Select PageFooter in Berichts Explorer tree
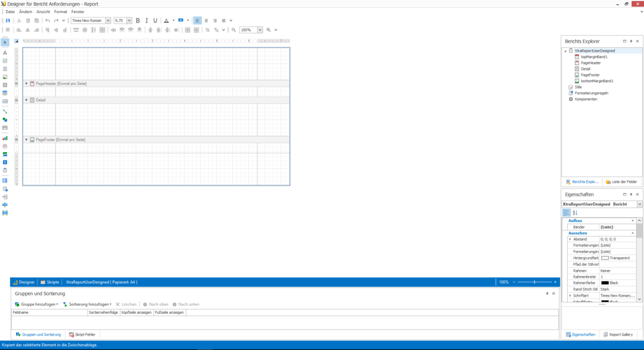 (590, 75)
